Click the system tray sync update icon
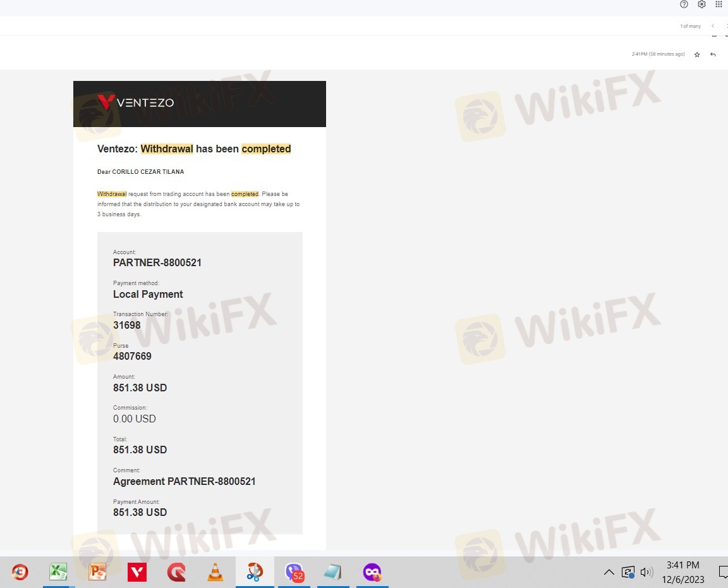728x588 pixels. click(628, 572)
